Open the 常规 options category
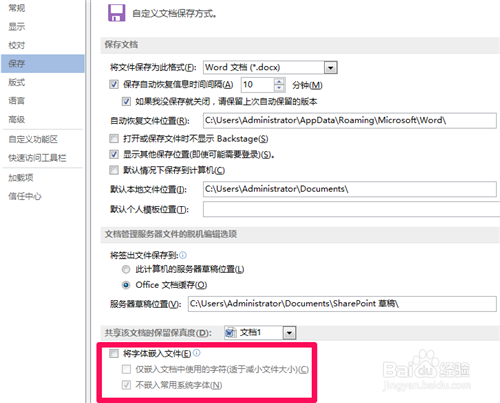Image resolution: width=500 pixels, height=403 pixels. point(17,8)
